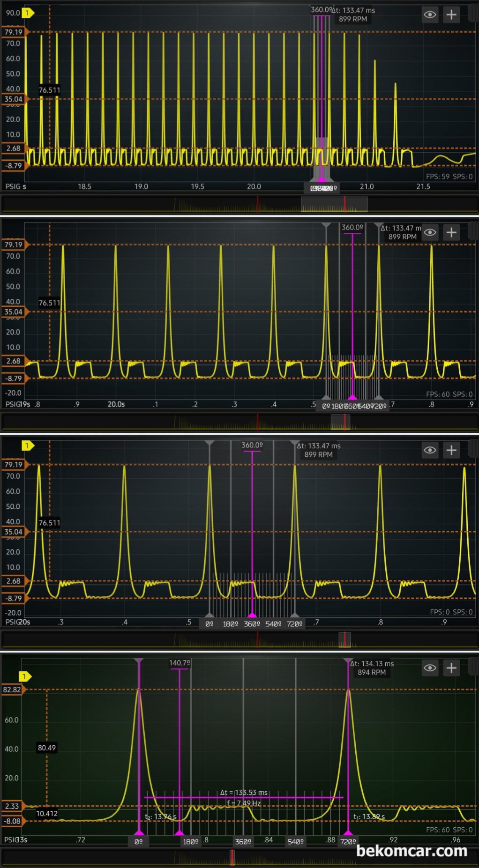
Task: Select the yellow channel 1 tag in top panel
Action: point(27,13)
